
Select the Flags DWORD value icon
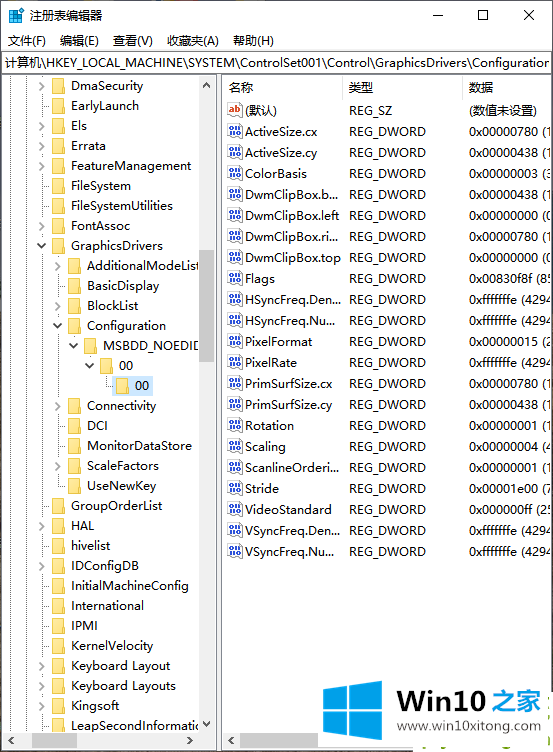(235, 279)
